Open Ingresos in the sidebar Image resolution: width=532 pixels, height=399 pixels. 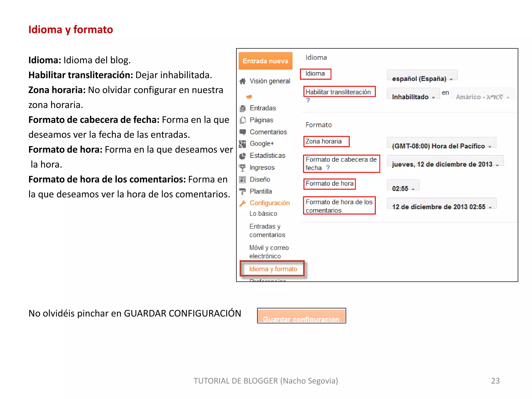click(262, 168)
